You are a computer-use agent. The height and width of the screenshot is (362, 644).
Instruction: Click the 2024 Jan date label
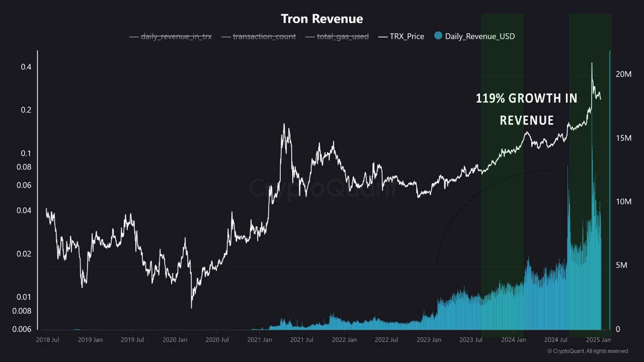coord(513,340)
